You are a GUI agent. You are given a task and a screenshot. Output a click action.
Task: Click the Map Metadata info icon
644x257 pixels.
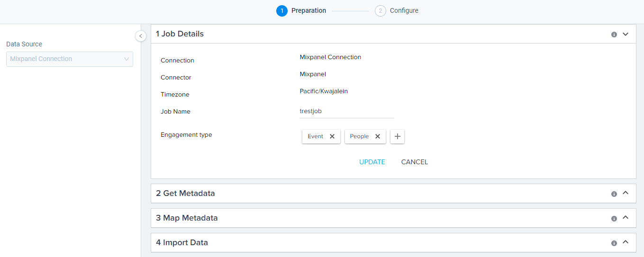click(x=614, y=219)
